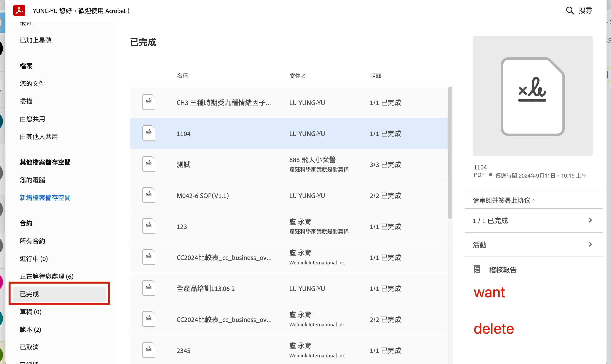This screenshot has width=611, height=364.
Task: Sort by the 名稱 column header
Action: [182, 76]
